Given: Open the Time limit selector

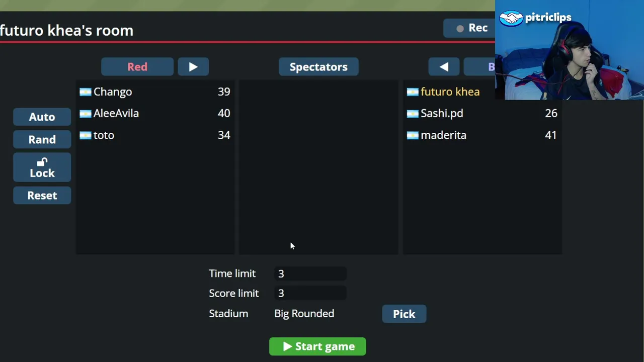Looking at the screenshot, I should (310, 274).
